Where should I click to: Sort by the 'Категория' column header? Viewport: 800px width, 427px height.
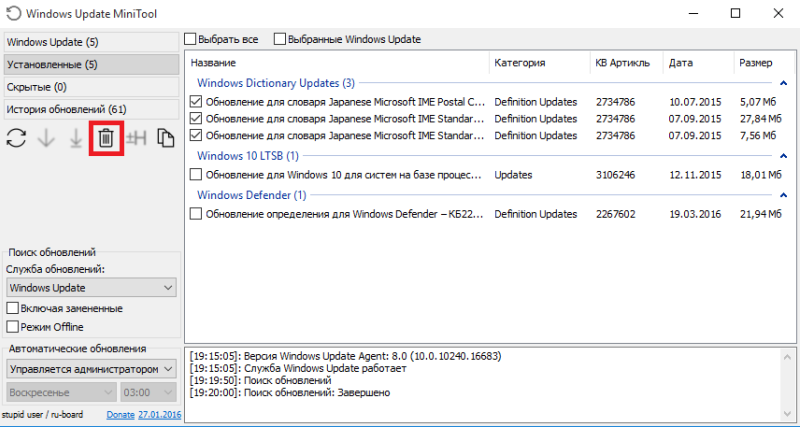coord(539,63)
